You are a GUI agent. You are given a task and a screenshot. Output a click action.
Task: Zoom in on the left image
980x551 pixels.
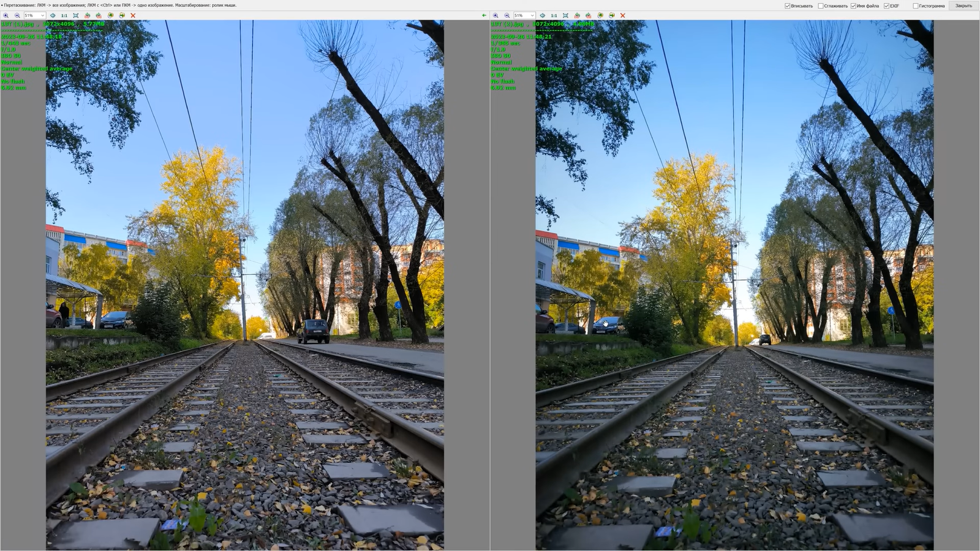(x=6, y=15)
